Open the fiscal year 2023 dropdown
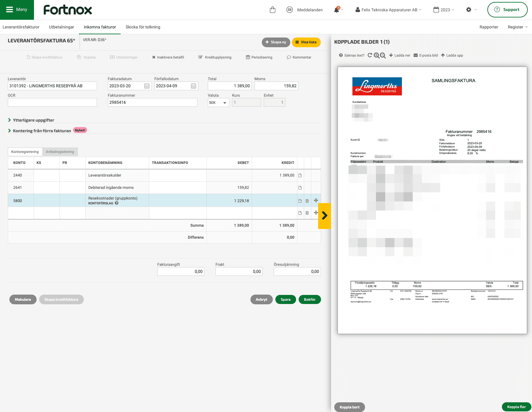The width and height of the screenshot is (532, 412). pos(444,10)
